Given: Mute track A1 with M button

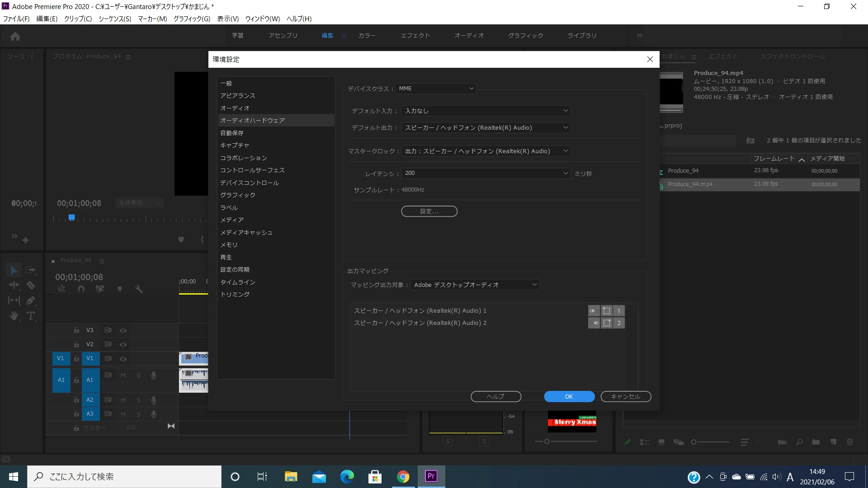Looking at the screenshot, I should point(123,375).
